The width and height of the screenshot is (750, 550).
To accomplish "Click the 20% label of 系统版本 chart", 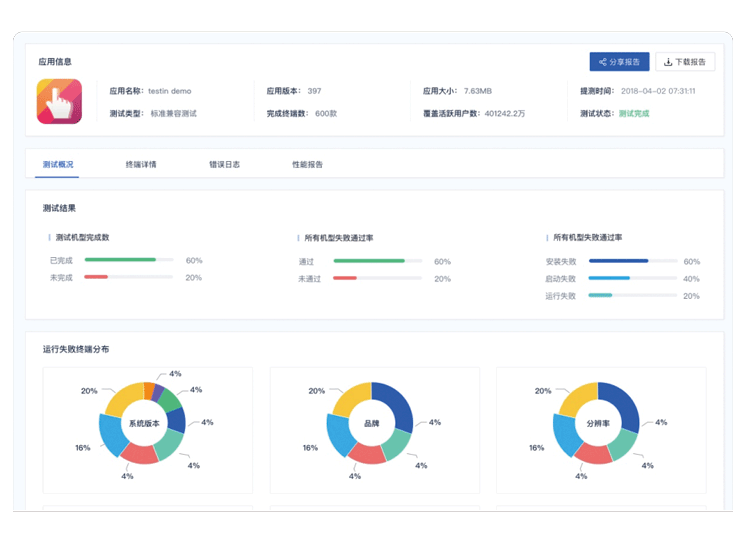I will click(x=89, y=391).
